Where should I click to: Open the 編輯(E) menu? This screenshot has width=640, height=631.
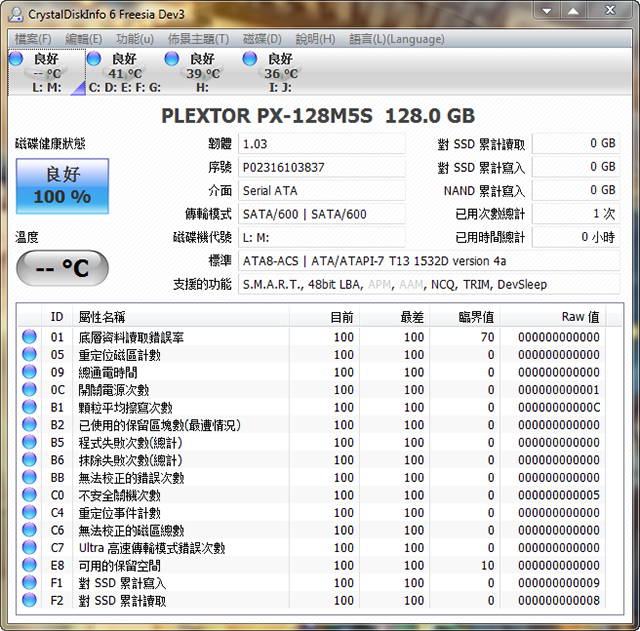[x=83, y=39]
